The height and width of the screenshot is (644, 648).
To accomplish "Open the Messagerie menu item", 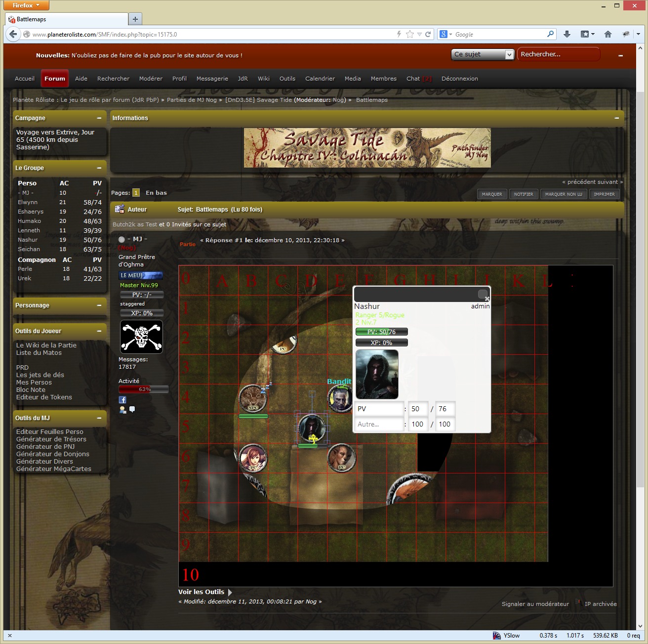I will pyautogui.click(x=212, y=79).
